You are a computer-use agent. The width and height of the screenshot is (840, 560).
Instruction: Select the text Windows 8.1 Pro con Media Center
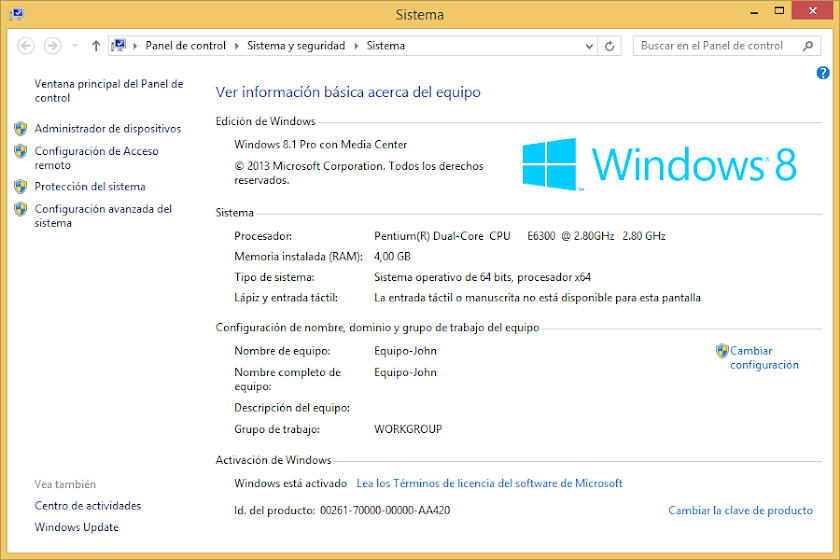320,145
